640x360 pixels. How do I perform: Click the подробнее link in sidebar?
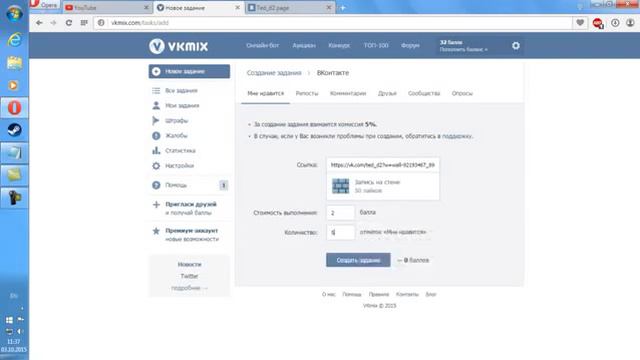pos(189,288)
